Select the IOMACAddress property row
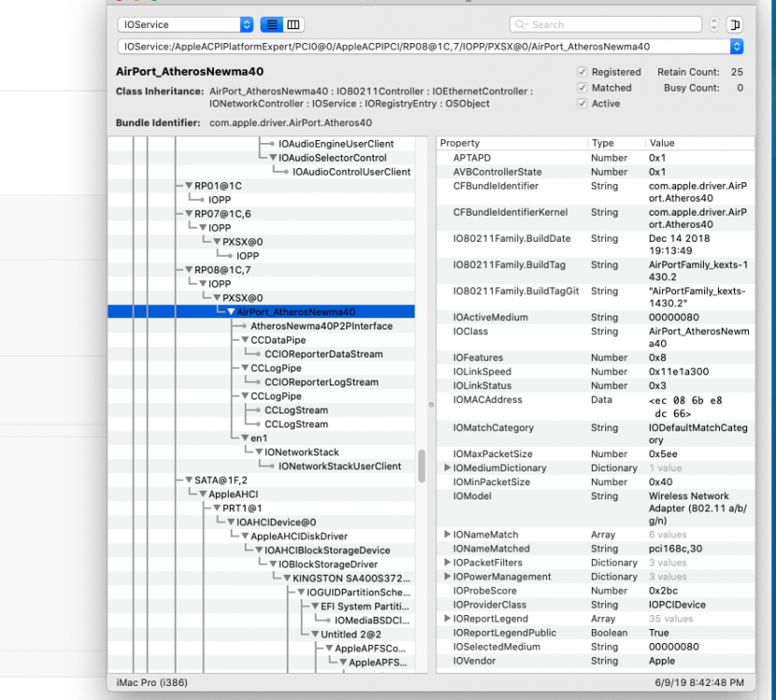 (596, 407)
